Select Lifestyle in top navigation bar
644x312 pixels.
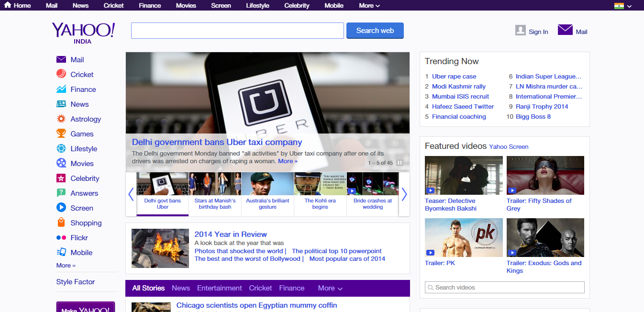click(x=257, y=6)
